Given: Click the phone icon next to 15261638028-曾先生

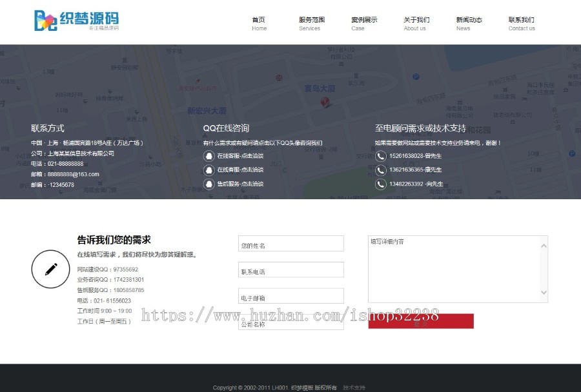Looking at the screenshot, I should [x=380, y=155].
